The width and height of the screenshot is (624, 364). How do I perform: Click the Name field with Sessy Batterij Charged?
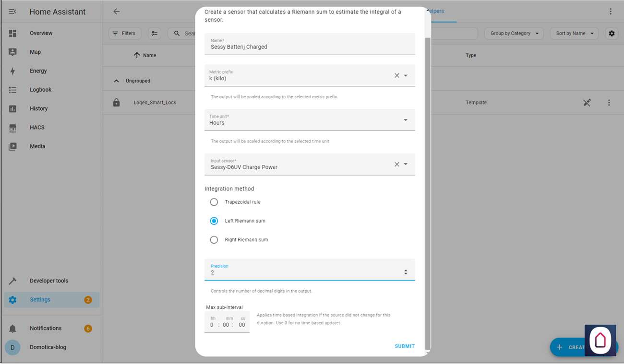tap(309, 47)
